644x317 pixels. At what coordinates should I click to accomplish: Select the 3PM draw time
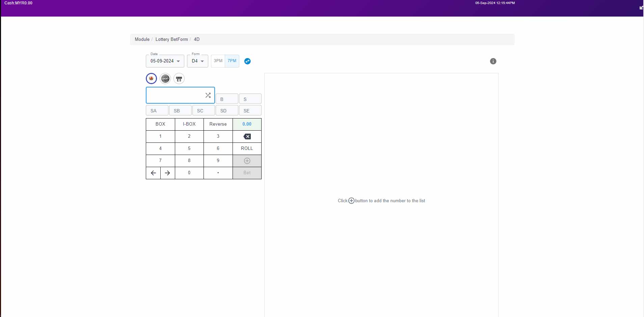pyautogui.click(x=218, y=61)
